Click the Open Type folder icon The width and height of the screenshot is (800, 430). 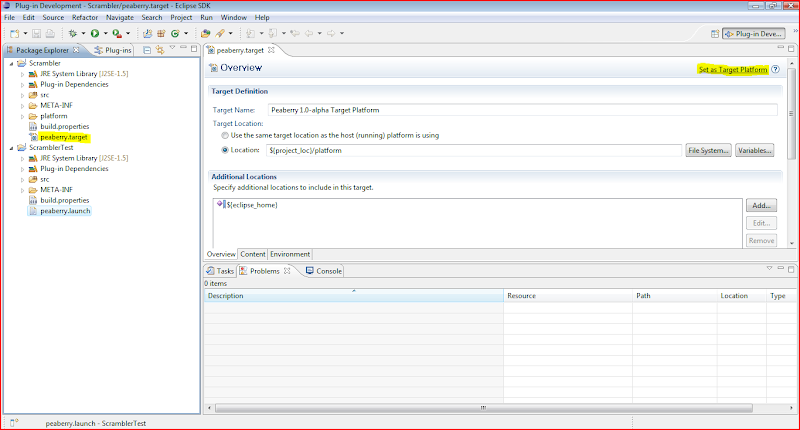point(205,34)
